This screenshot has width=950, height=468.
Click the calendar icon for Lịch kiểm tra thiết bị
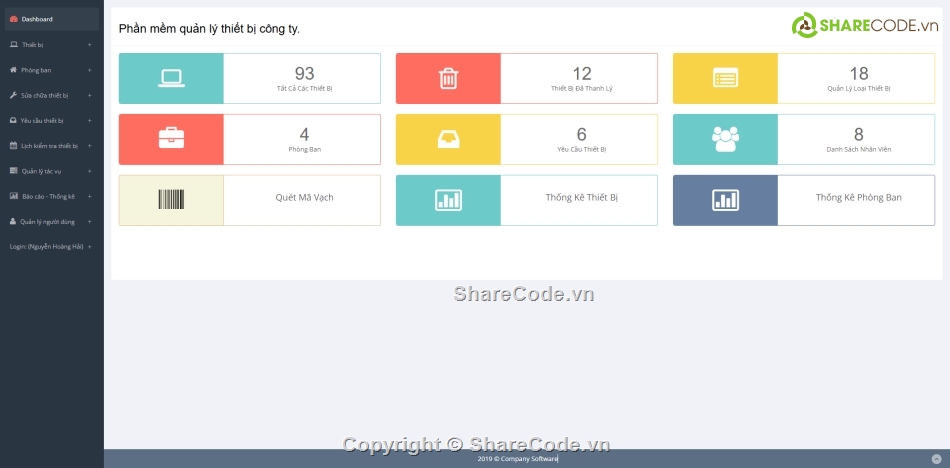[13, 145]
